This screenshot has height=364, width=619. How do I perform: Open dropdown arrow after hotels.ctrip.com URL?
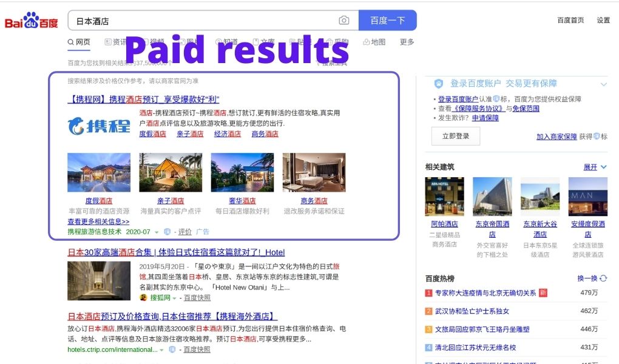coord(161,350)
